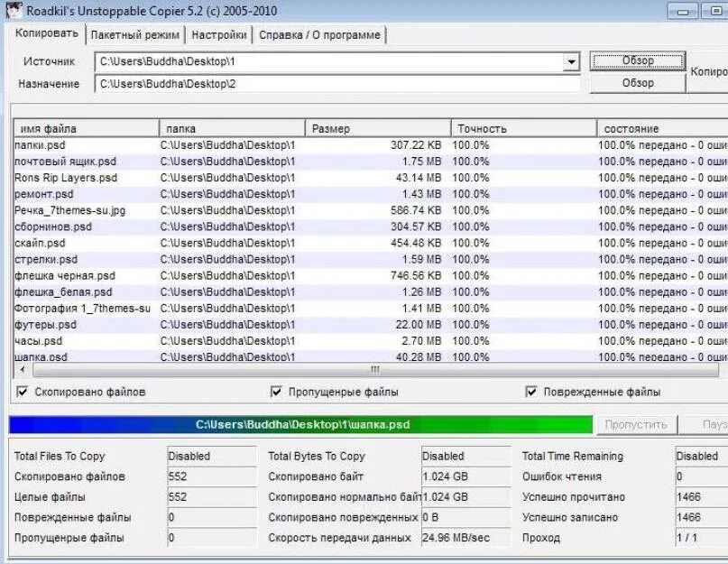728x564 pixels.
Task: Click the Проход value 1 / 1
Action: (x=702, y=538)
